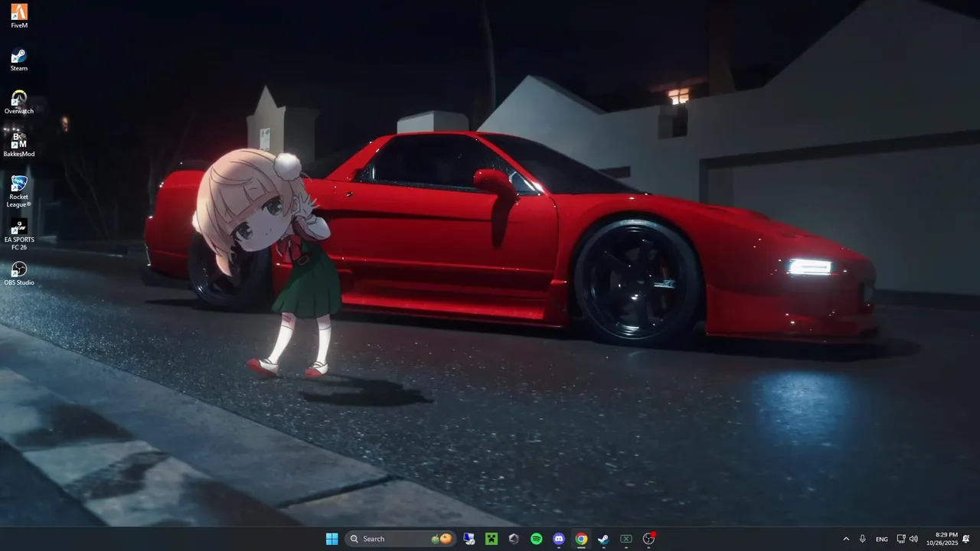Select the Steam desktop icon
This screenshot has height=551, width=980.
(x=19, y=60)
